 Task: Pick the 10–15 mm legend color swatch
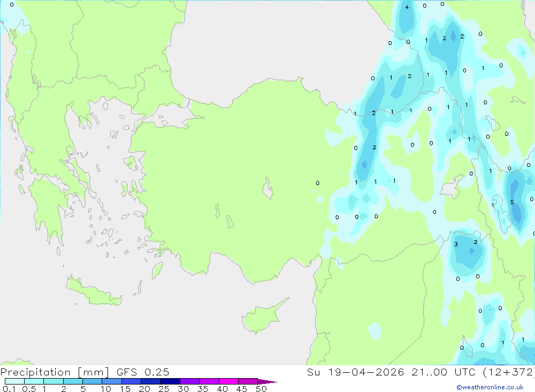[112, 381]
